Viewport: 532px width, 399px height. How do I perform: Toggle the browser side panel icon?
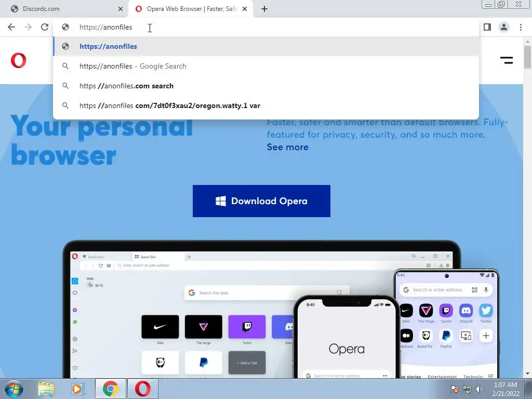pyautogui.click(x=487, y=27)
